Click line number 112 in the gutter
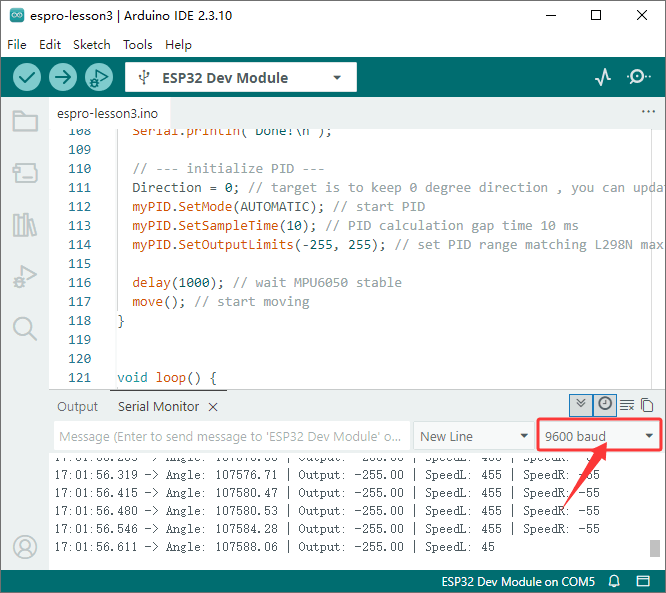The image size is (666, 593). (79, 206)
